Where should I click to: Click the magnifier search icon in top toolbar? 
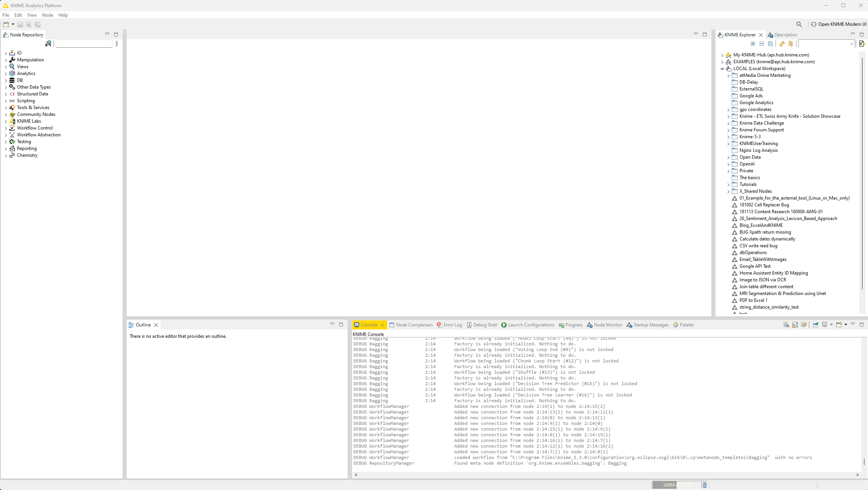tap(799, 24)
